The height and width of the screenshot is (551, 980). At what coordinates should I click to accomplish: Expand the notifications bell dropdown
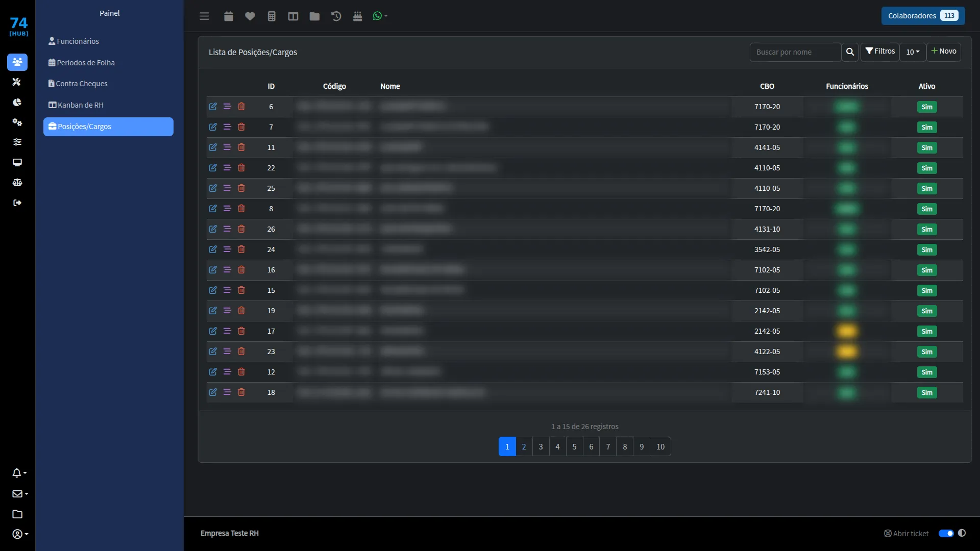pyautogui.click(x=19, y=473)
